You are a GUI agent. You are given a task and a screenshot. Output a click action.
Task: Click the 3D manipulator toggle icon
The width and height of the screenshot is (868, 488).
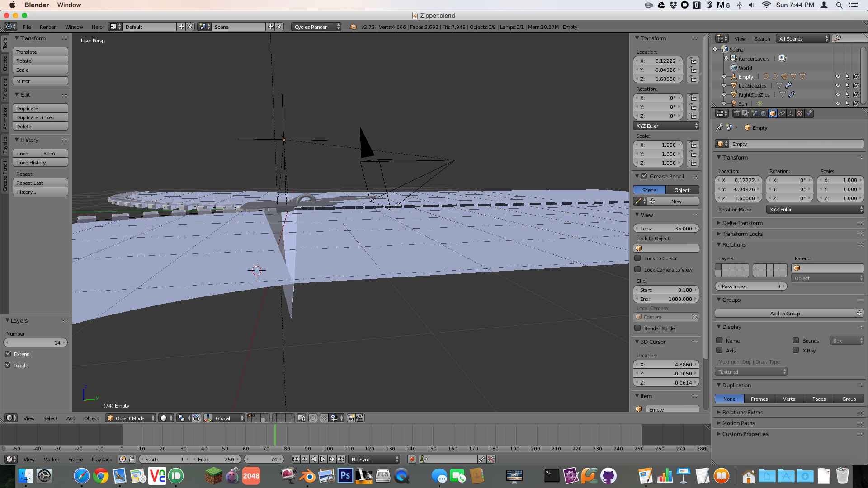click(208, 418)
